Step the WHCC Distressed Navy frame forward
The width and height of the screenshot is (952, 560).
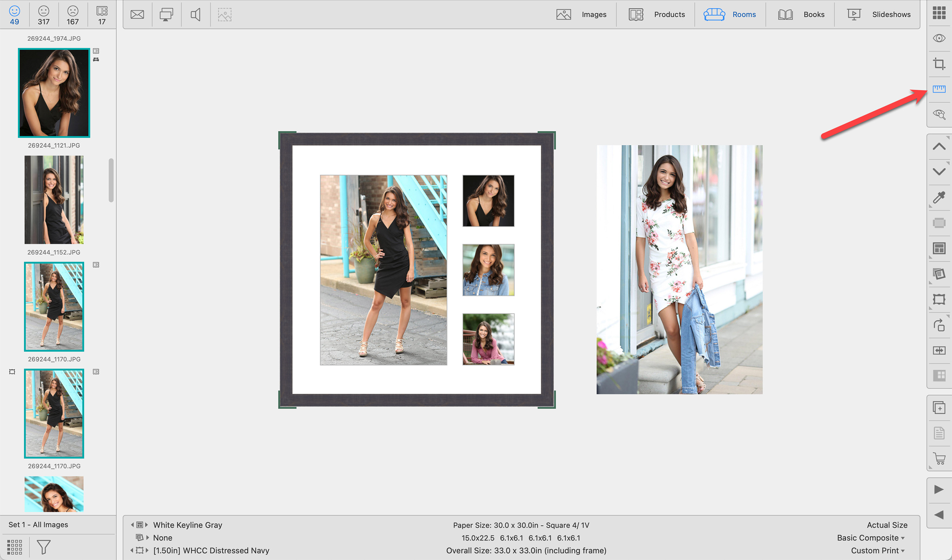pos(147,550)
